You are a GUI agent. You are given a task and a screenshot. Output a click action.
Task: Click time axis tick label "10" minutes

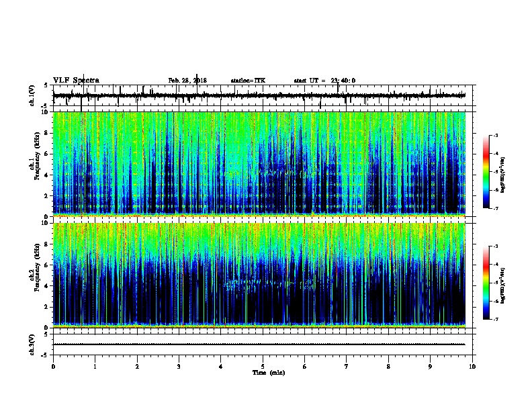coord(472,367)
